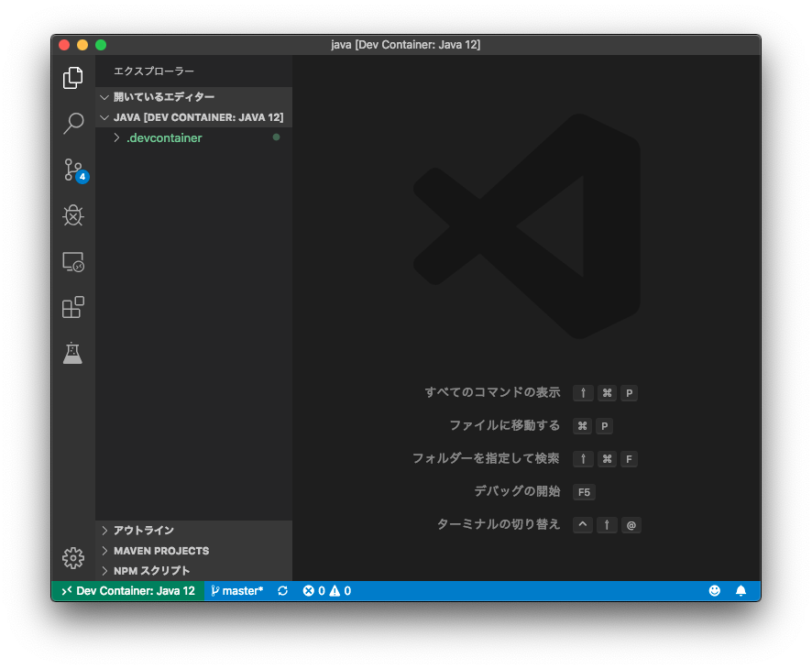Click the デバッグの開始 hint text

517,491
